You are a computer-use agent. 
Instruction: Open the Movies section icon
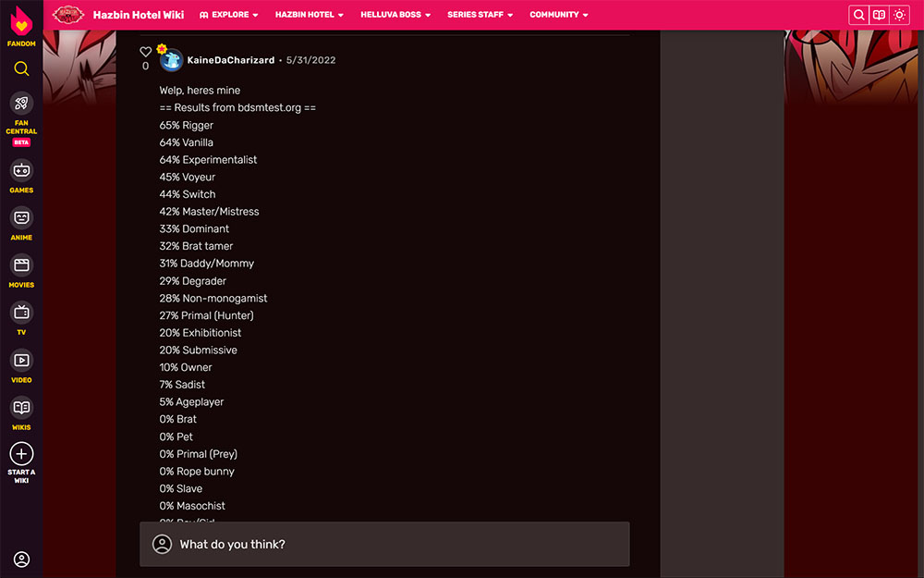coord(21,265)
